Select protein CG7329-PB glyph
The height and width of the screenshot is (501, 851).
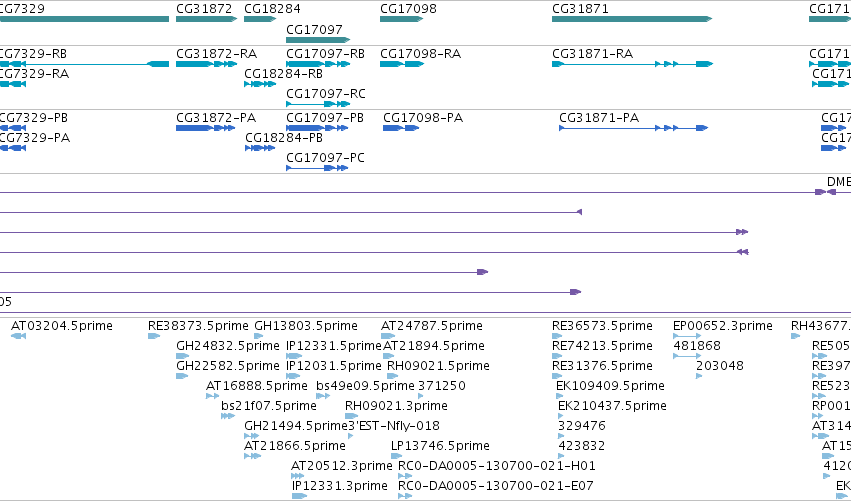coord(13,128)
